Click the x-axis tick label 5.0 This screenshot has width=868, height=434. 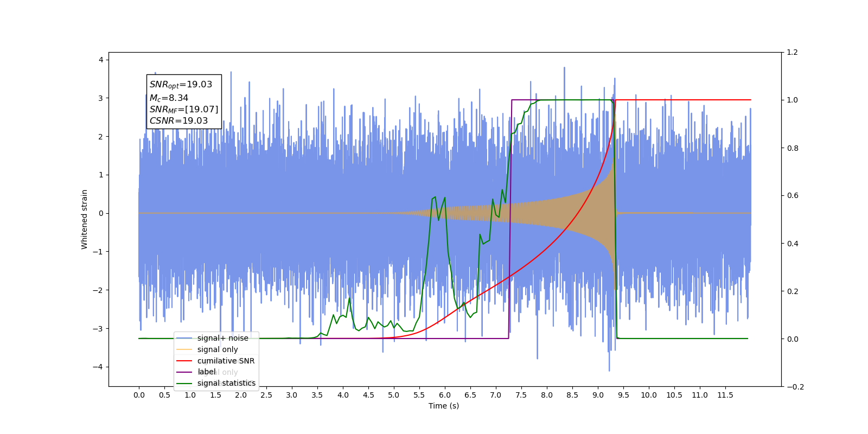click(394, 395)
